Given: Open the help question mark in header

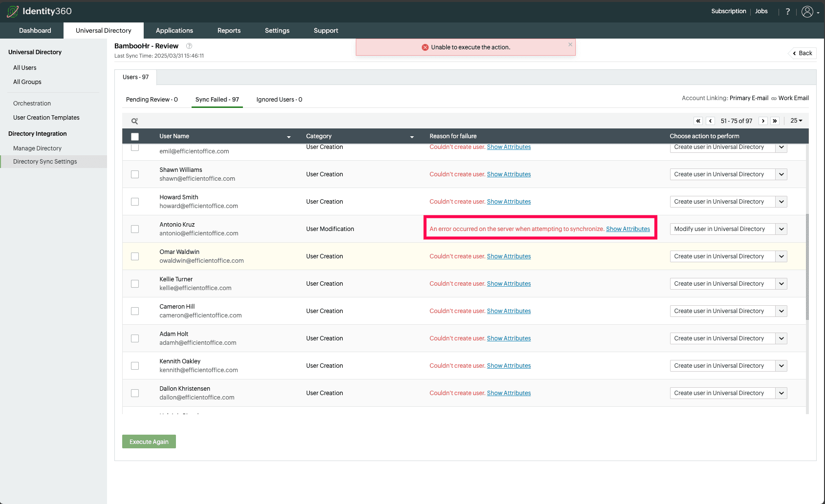Looking at the screenshot, I should [x=787, y=11].
